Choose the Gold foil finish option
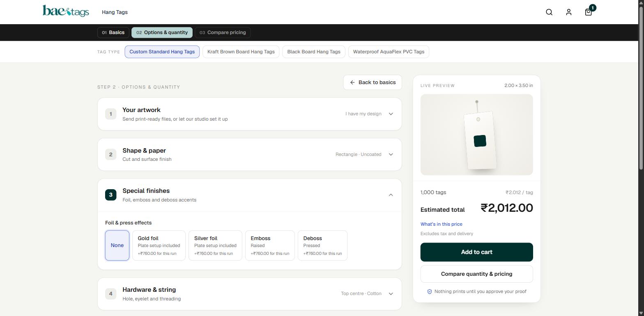The height and width of the screenshot is (316, 644). tap(159, 245)
